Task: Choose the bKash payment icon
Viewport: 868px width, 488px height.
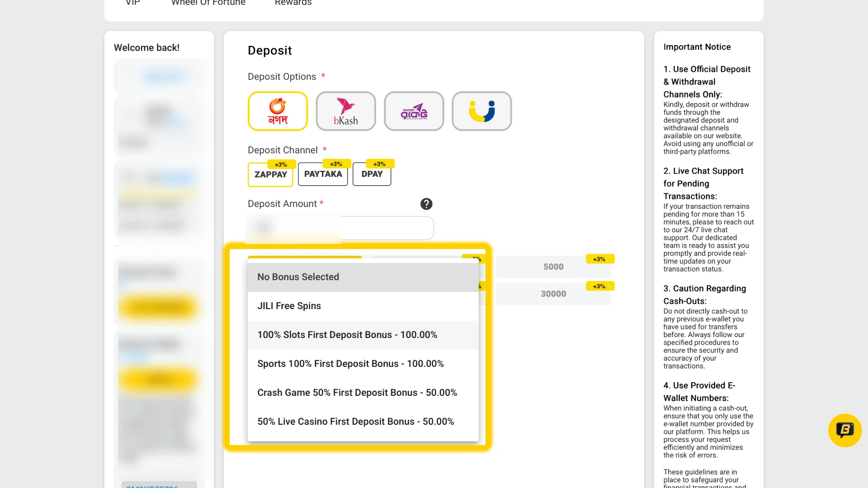Action: pyautogui.click(x=346, y=111)
